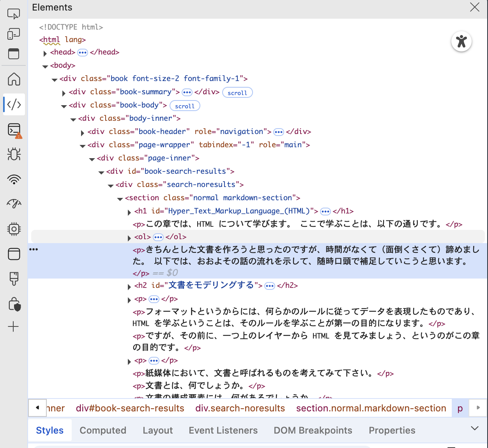Click the left arrow in the breadcrumb bar
Image resolution: width=488 pixels, height=448 pixels.
[37, 407]
